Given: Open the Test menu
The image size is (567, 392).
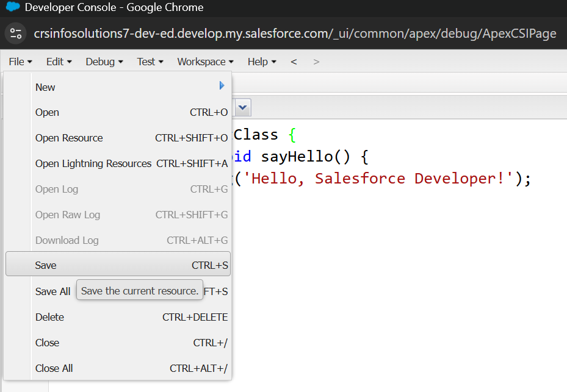Looking at the screenshot, I should tap(150, 62).
